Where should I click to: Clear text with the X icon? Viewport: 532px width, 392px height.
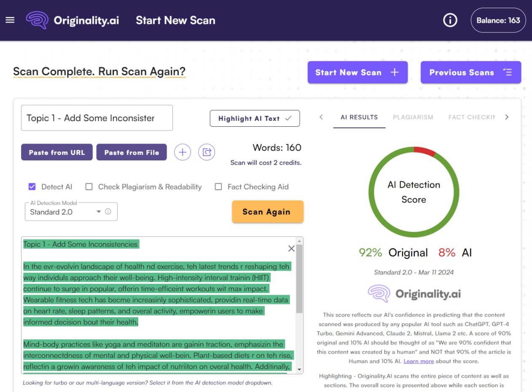click(x=291, y=248)
